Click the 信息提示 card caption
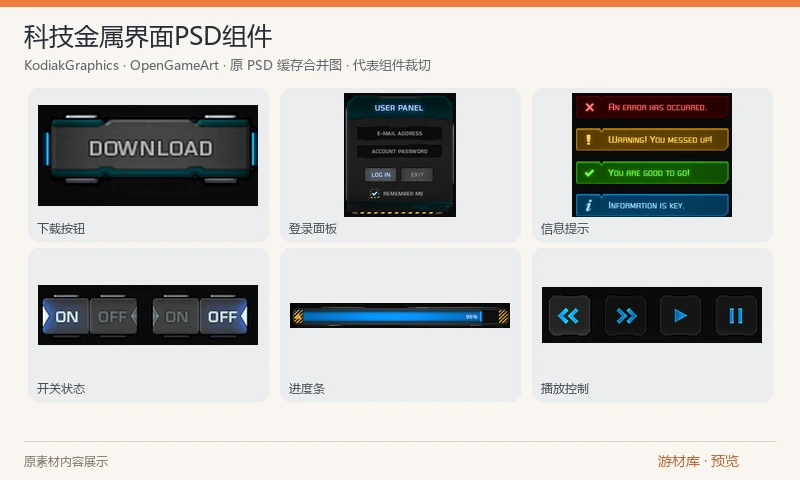800x480 pixels. click(565, 229)
